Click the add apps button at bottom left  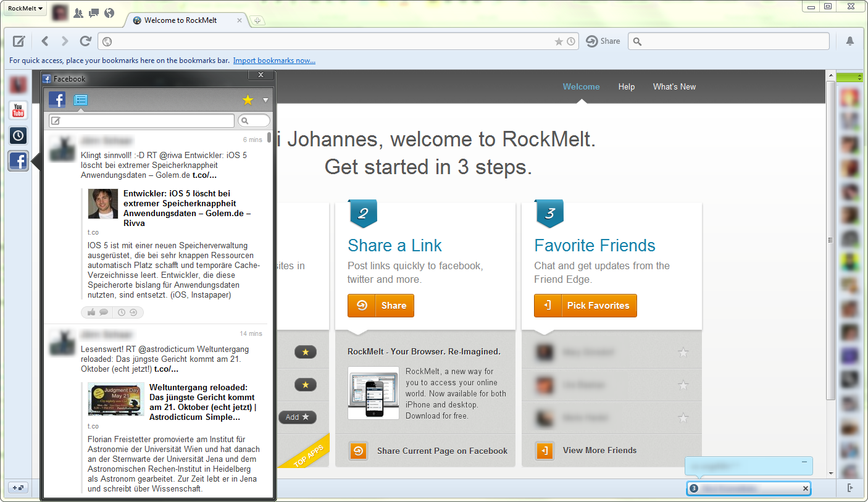(x=18, y=488)
